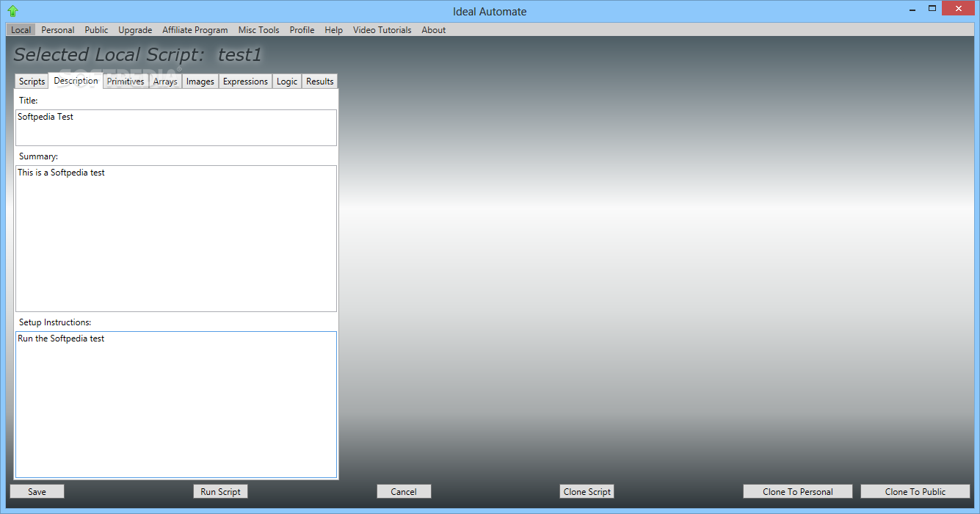Click the 'Summary:' label
The image size is (980, 514).
coord(38,156)
